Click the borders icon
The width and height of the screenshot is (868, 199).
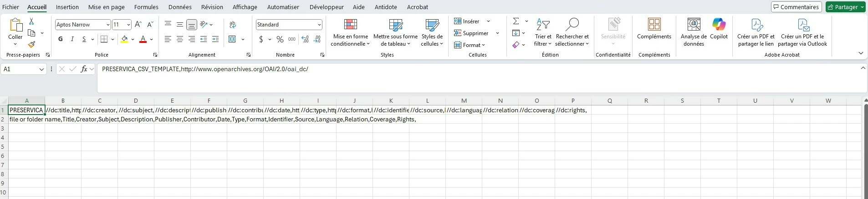(104, 39)
